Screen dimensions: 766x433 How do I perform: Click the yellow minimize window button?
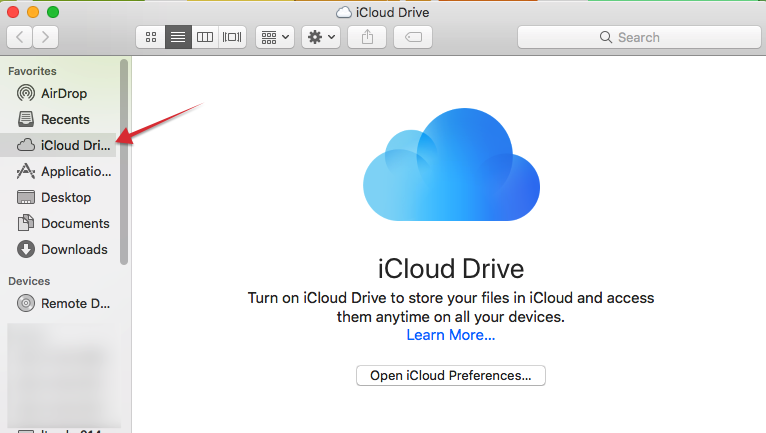pyautogui.click(x=33, y=12)
